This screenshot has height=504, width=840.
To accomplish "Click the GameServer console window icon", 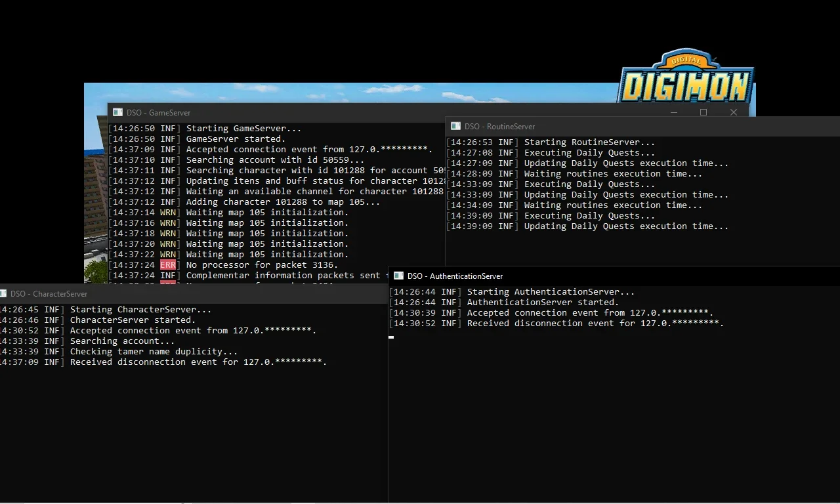I will point(117,112).
